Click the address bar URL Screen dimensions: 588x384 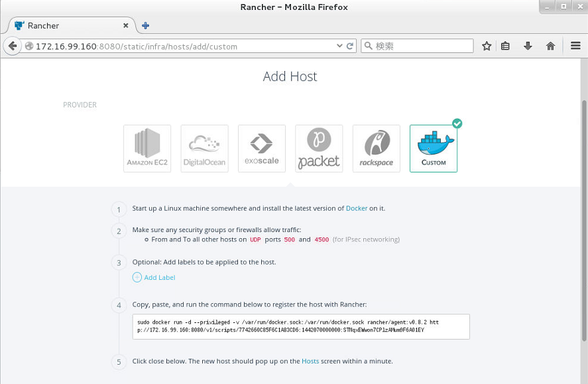click(x=137, y=46)
